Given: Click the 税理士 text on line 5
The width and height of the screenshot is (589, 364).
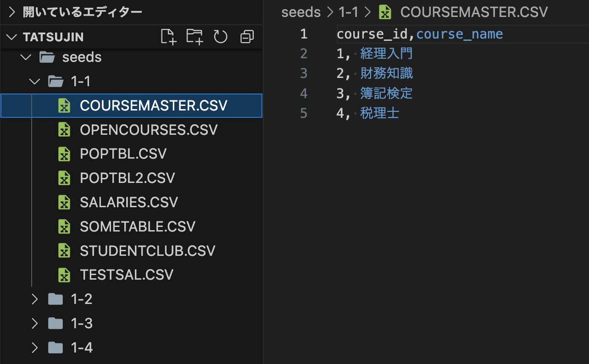Looking at the screenshot, I should 380,113.
